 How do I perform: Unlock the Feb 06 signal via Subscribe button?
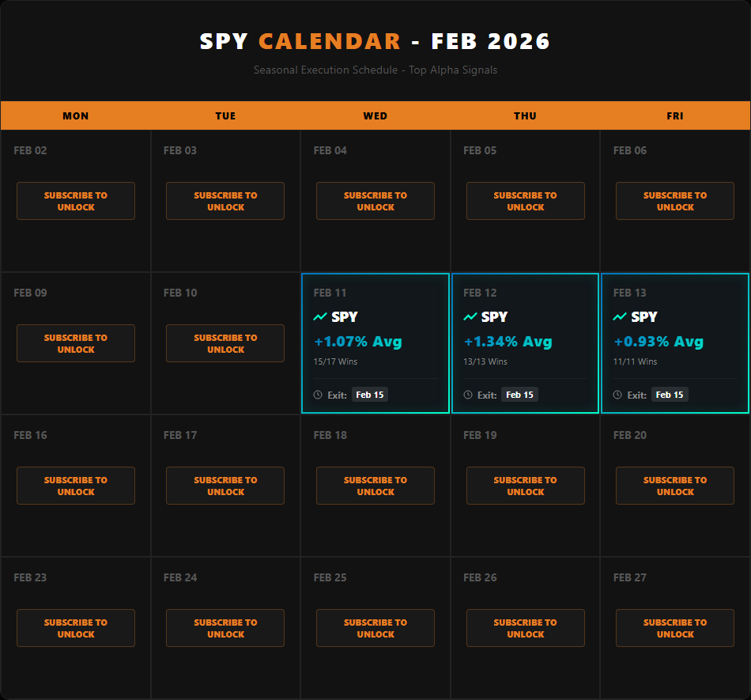click(674, 201)
